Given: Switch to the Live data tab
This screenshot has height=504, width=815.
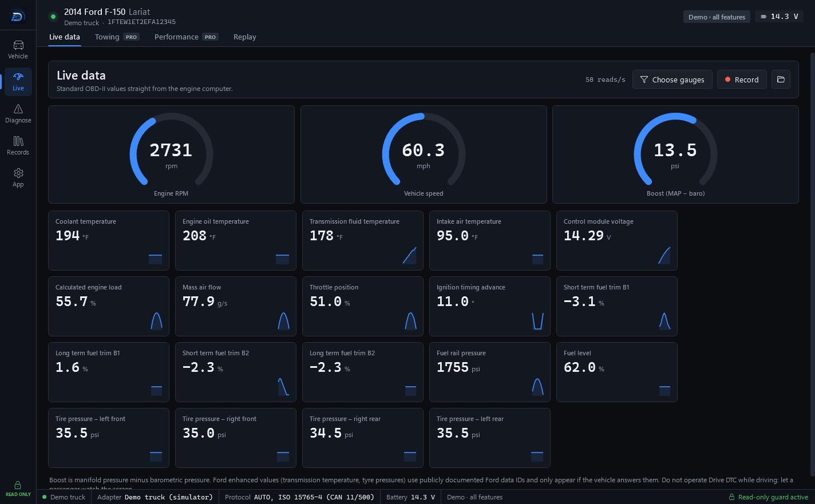Looking at the screenshot, I should click(x=65, y=37).
